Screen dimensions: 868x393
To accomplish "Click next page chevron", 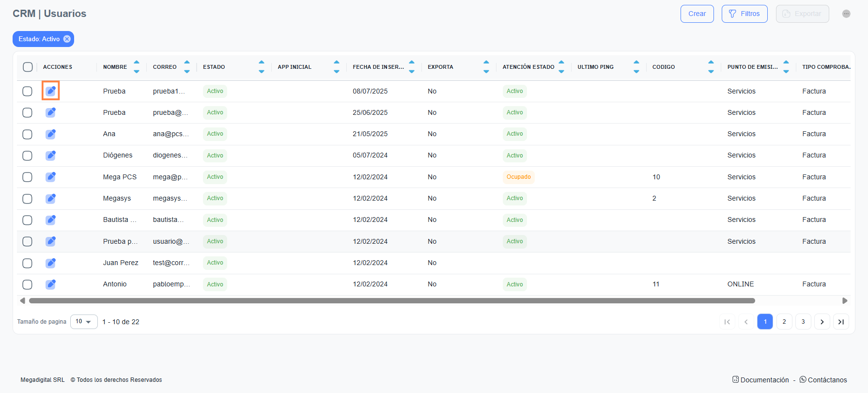I will tap(822, 322).
